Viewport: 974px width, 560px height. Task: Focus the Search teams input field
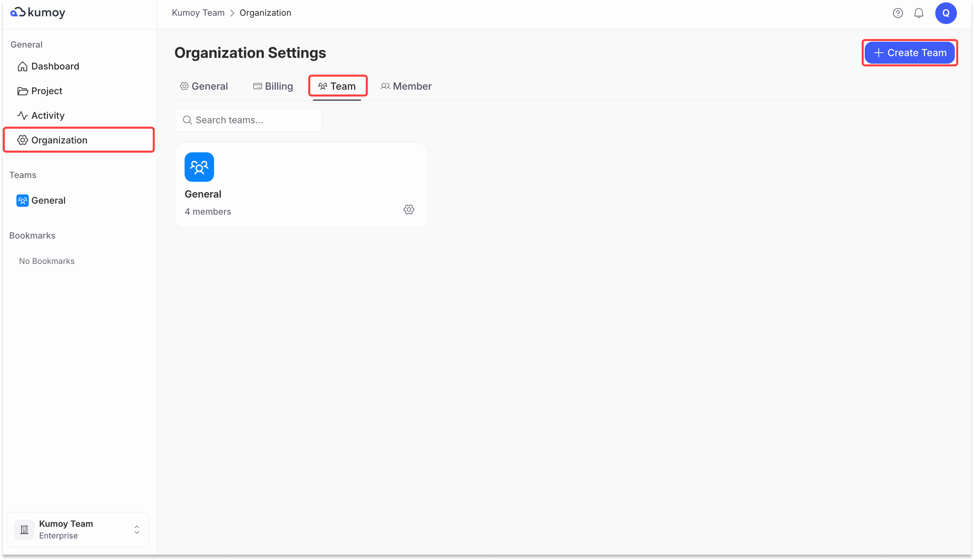point(254,120)
